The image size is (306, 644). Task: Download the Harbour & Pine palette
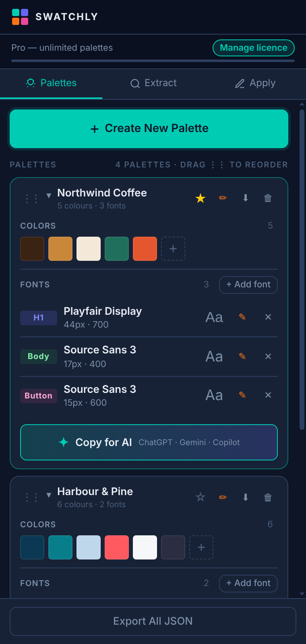(x=246, y=497)
